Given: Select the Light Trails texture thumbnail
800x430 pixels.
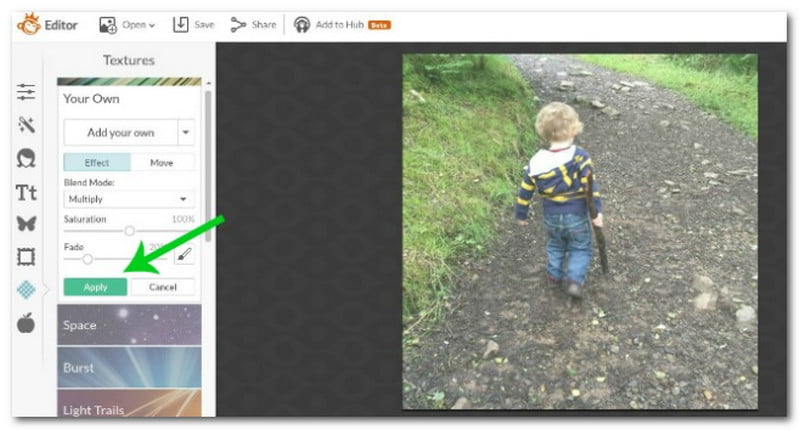Looking at the screenshot, I should (129, 403).
